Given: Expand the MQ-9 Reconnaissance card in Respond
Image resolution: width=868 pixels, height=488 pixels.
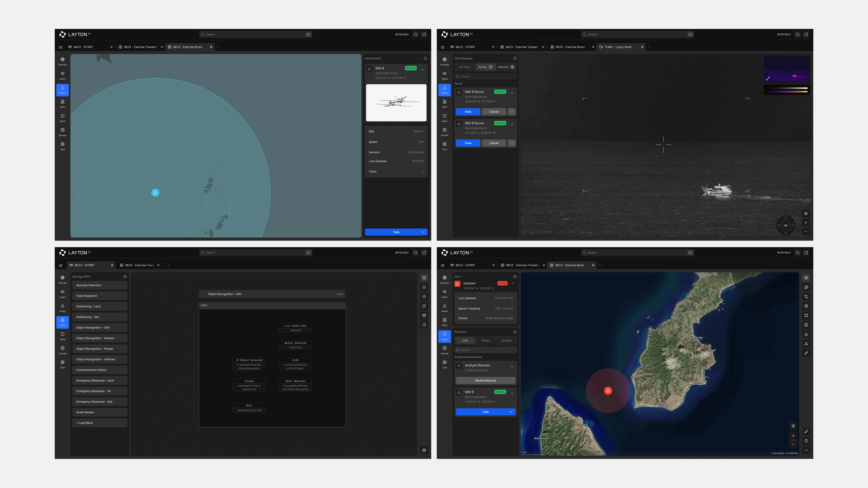Looking at the screenshot, I should (x=512, y=393).
